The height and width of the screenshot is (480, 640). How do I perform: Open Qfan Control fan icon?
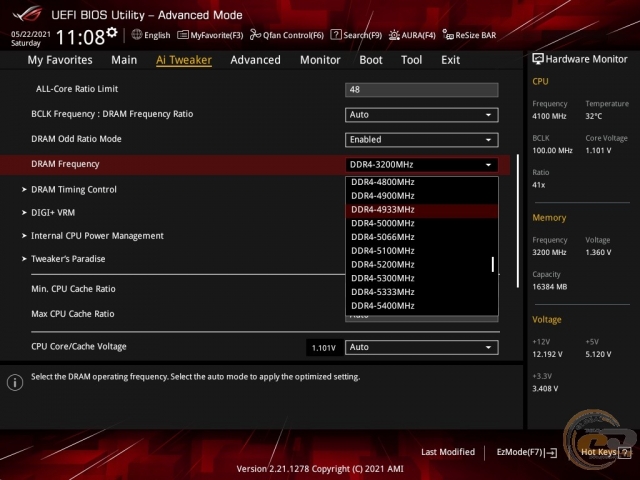pyautogui.click(x=255, y=35)
